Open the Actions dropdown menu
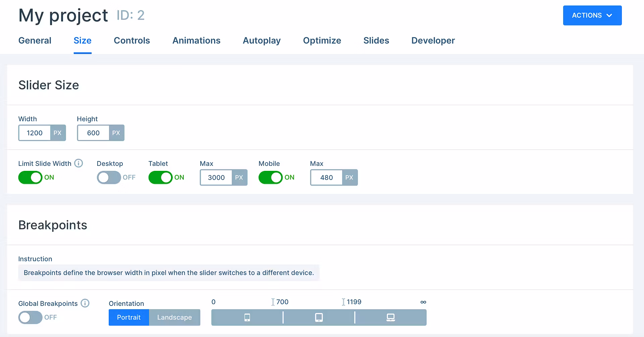The width and height of the screenshot is (644, 337). point(592,15)
